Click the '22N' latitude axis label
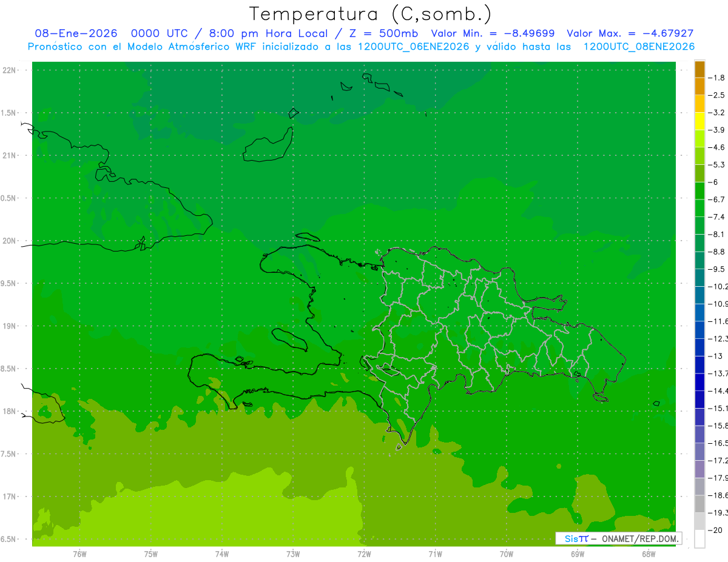This screenshot has width=728, height=562. [9, 70]
